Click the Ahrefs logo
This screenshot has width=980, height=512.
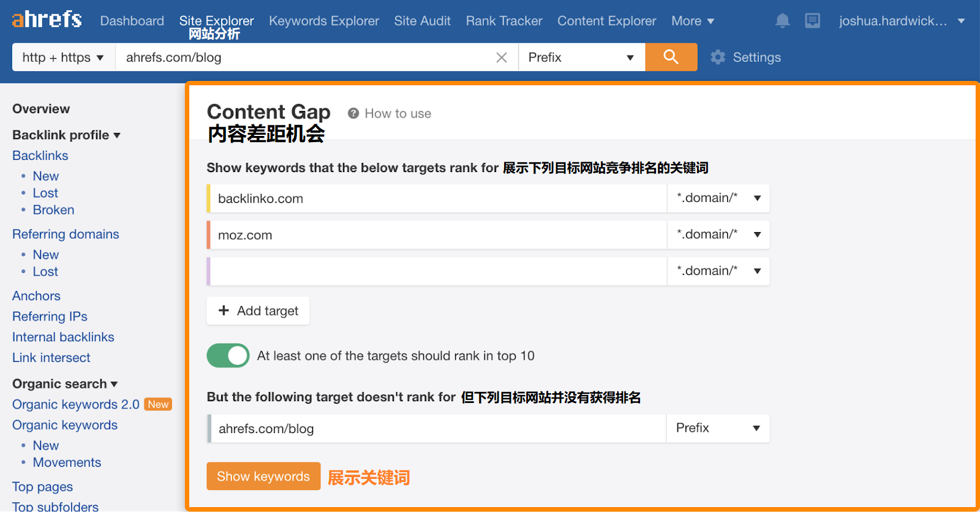(x=47, y=20)
